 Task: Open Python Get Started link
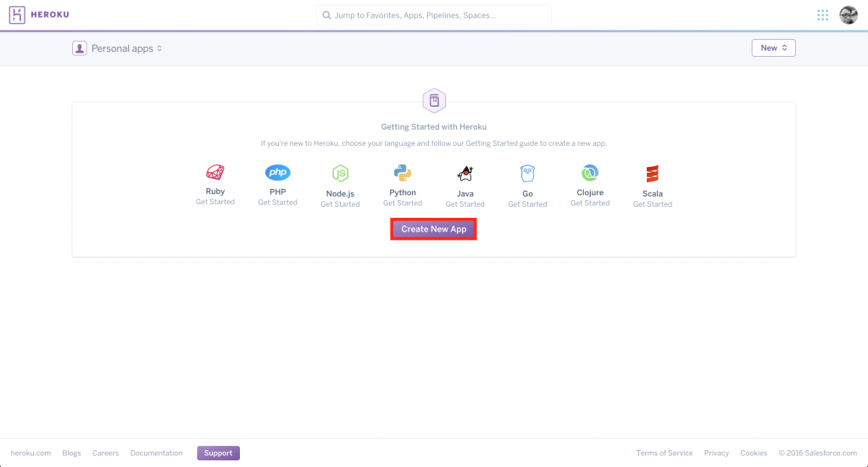[403, 203]
